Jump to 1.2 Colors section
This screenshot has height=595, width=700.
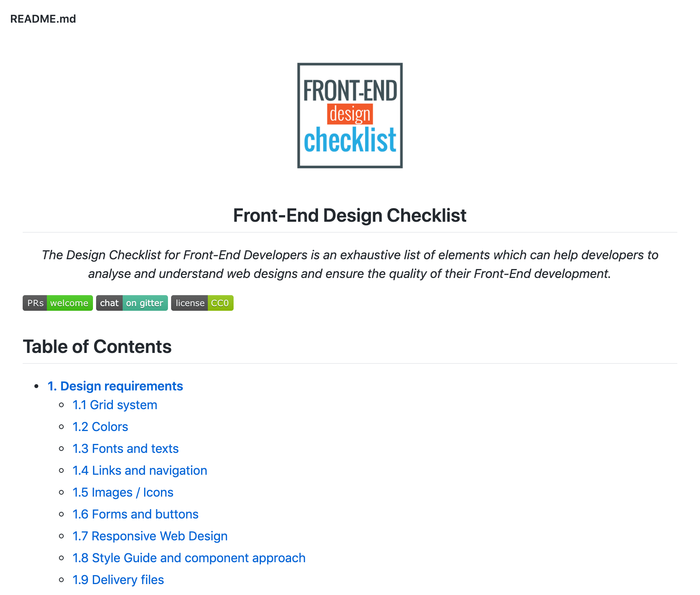pyautogui.click(x=100, y=427)
